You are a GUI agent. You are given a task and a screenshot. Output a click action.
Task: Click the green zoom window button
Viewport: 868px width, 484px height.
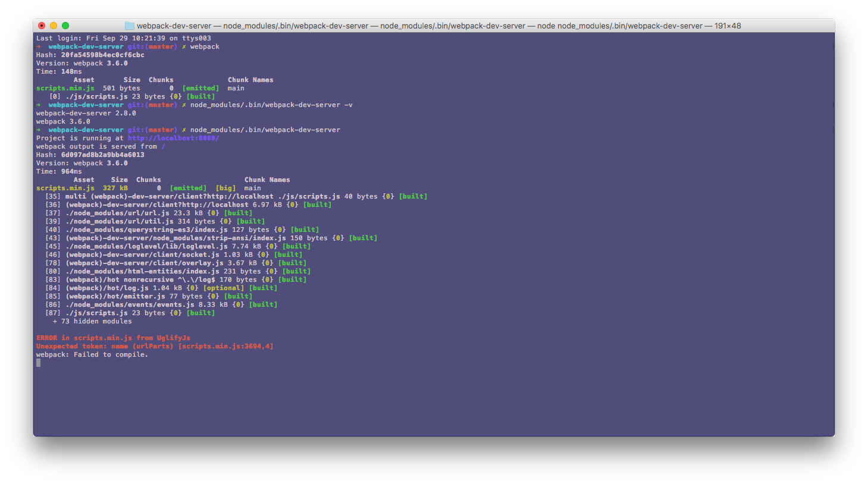tap(65, 26)
